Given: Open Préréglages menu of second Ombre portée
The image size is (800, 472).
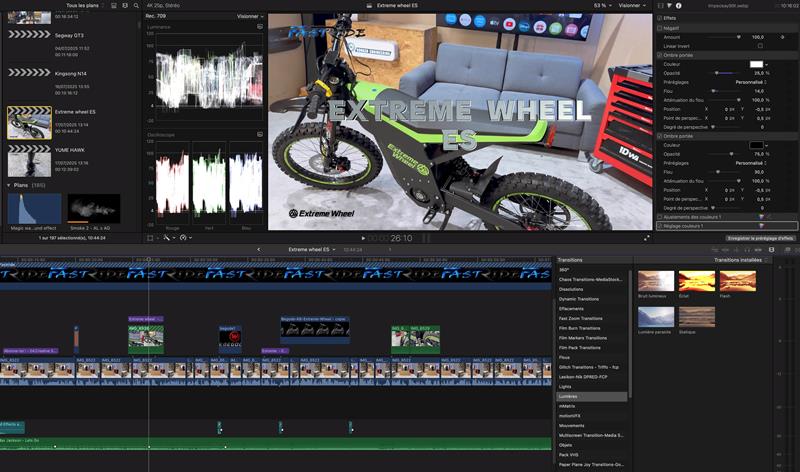Looking at the screenshot, I should pos(751,163).
